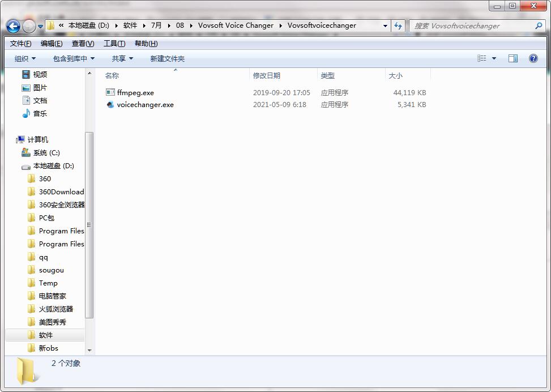
Task: Click the sidebar vertical scrollbar thumb
Action: (x=89, y=225)
